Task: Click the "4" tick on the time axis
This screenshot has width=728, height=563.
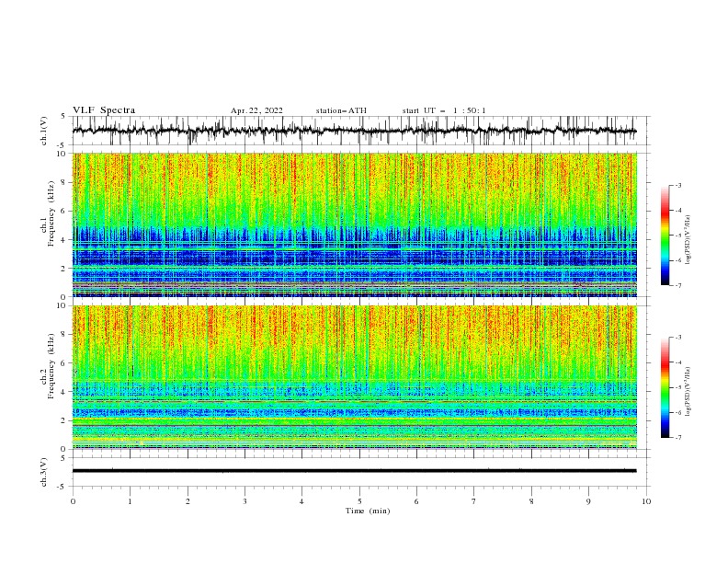Action: click(x=301, y=501)
